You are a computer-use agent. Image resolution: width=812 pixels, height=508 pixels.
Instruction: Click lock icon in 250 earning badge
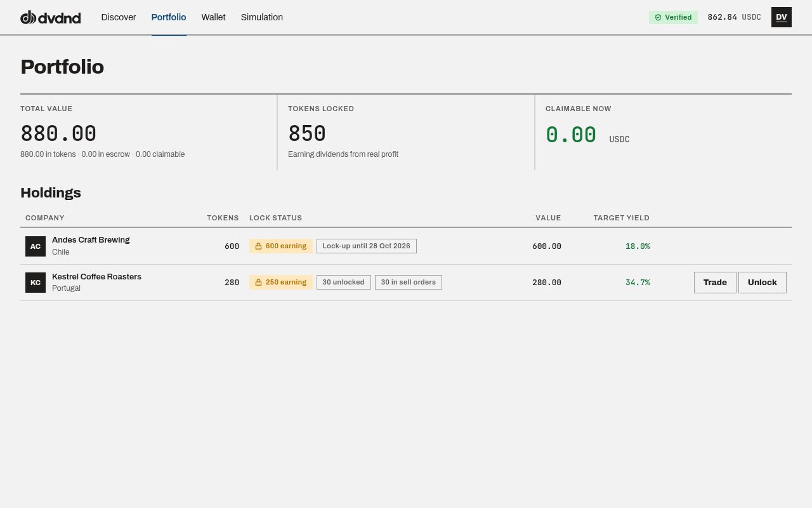click(258, 283)
